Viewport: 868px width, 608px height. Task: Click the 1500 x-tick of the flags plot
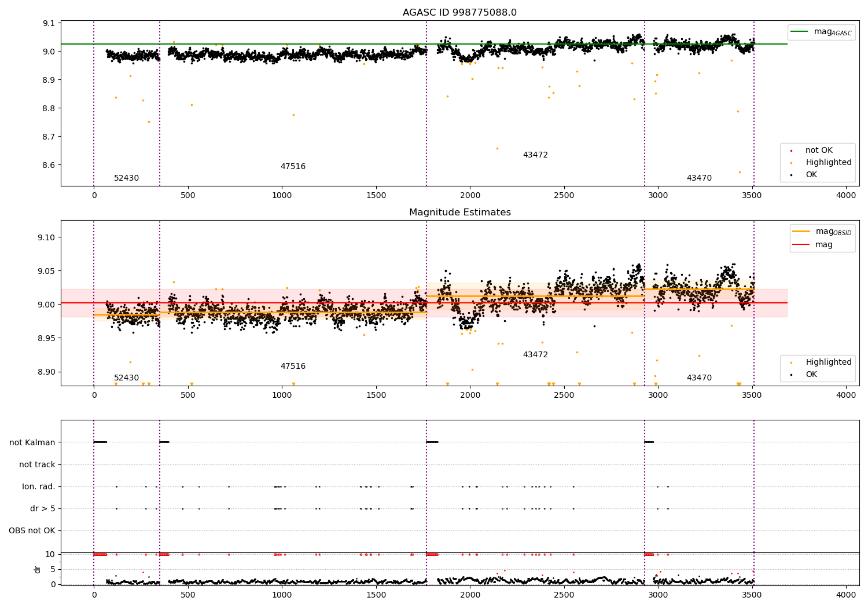(x=376, y=595)
